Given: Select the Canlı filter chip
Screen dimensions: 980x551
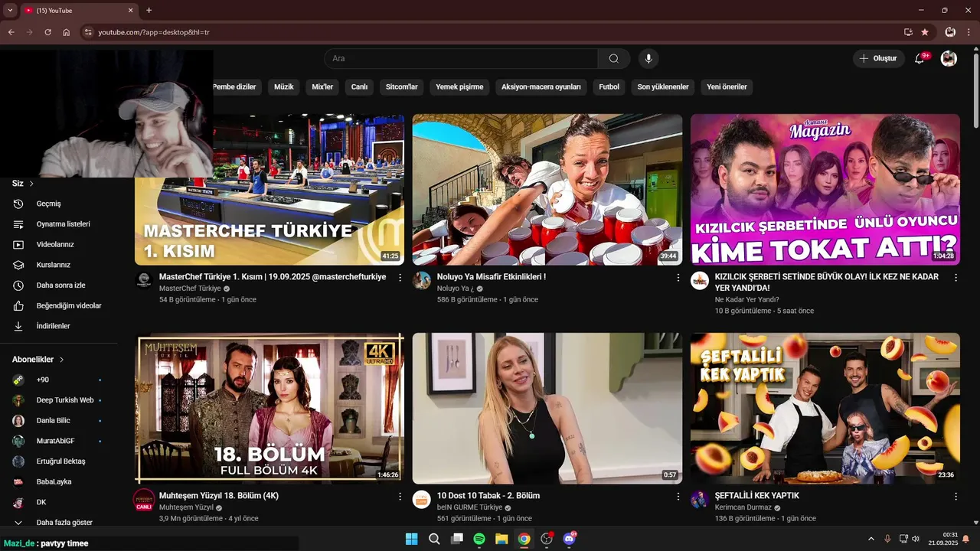Looking at the screenshot, I should 359,86.
